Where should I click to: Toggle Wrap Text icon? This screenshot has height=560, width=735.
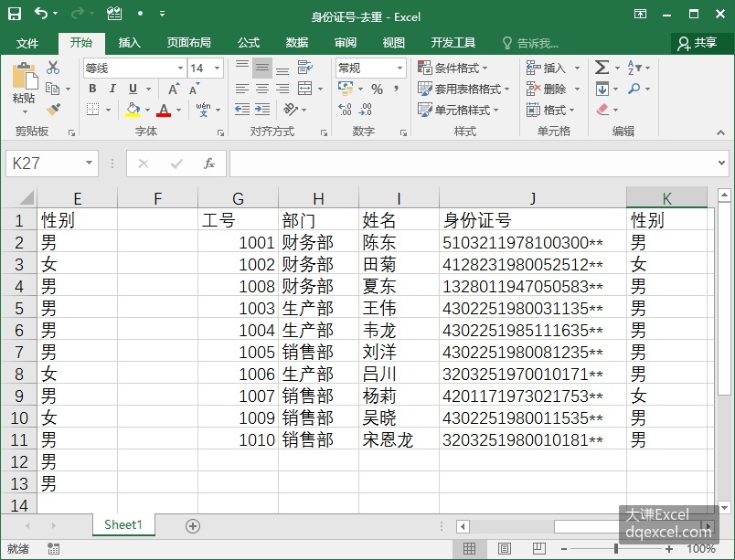(305, 68)
